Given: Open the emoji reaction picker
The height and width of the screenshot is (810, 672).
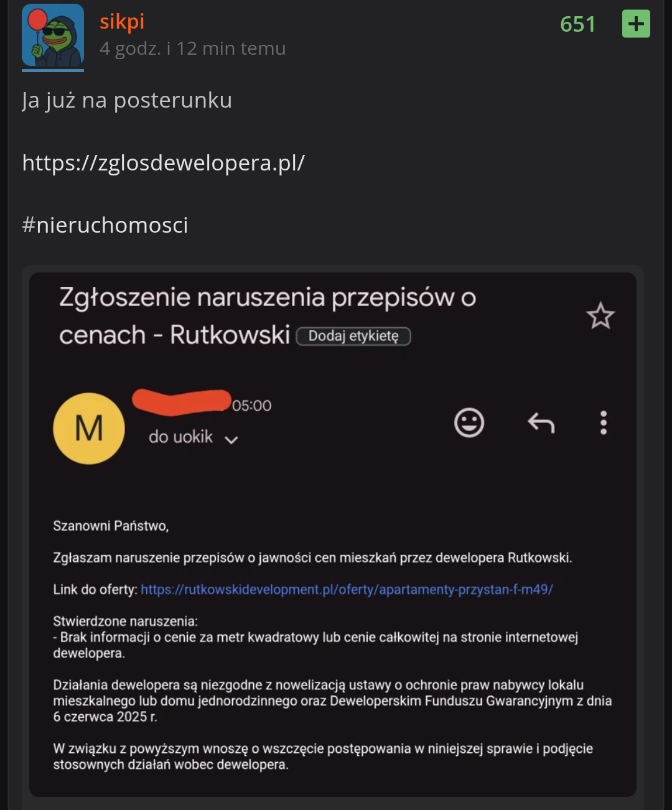Looking at the screenshot, I should (x=469, y=423).
